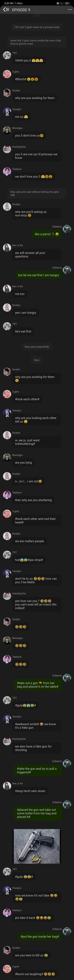Open Beomgyu's avatar by 'you 3 don't love us'

click(x=7, y=130)
